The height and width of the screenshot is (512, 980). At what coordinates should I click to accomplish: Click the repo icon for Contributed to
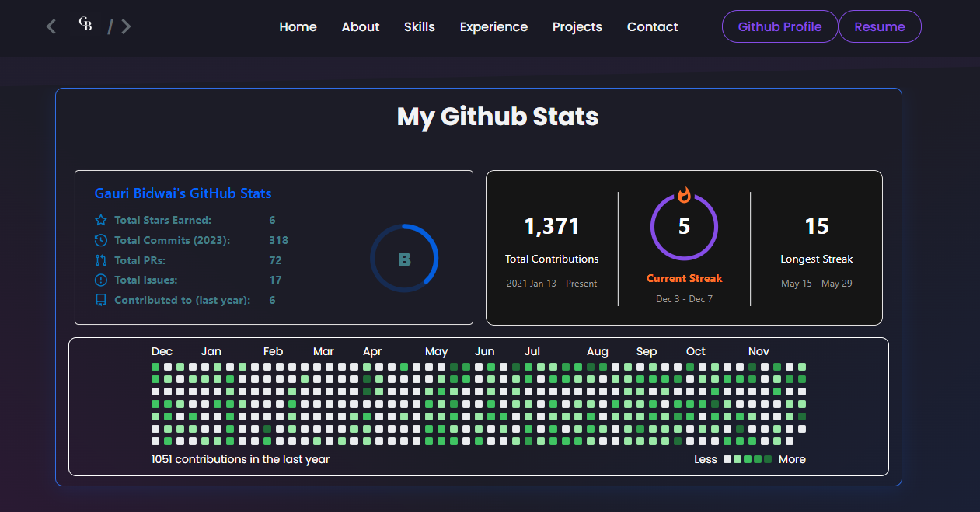[100, 300]
